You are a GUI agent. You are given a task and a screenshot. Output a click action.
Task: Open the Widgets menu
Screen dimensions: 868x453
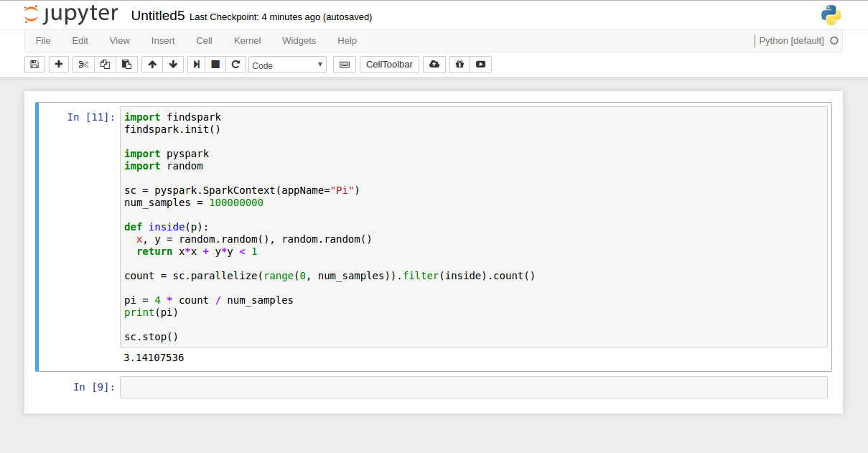coord(299,40)
